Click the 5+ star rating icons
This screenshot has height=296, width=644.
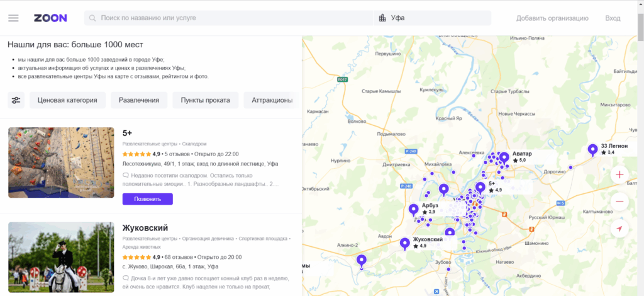point(136,154)
